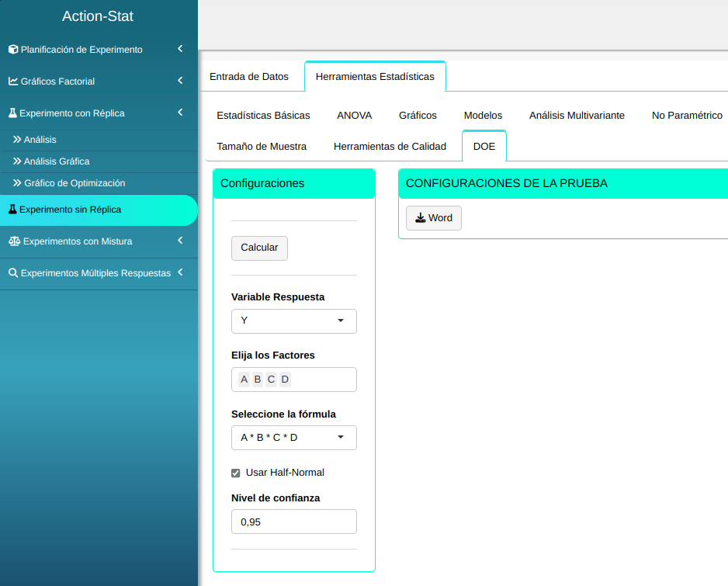728x586 pixels.
Task: Open the Variable Respuesta dropdown
Action: [293, 321]
